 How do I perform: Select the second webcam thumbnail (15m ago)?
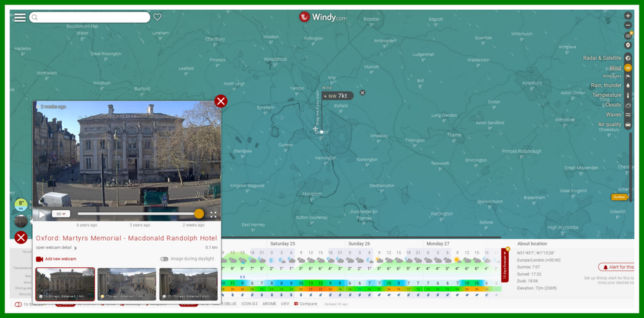click(x=126, y=285)
